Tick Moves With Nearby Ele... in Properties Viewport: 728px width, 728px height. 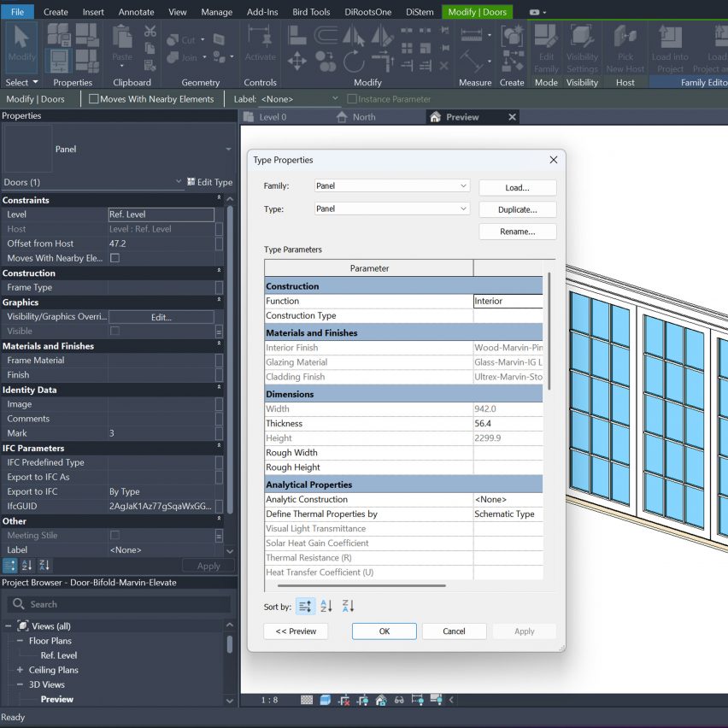point(114,258)
